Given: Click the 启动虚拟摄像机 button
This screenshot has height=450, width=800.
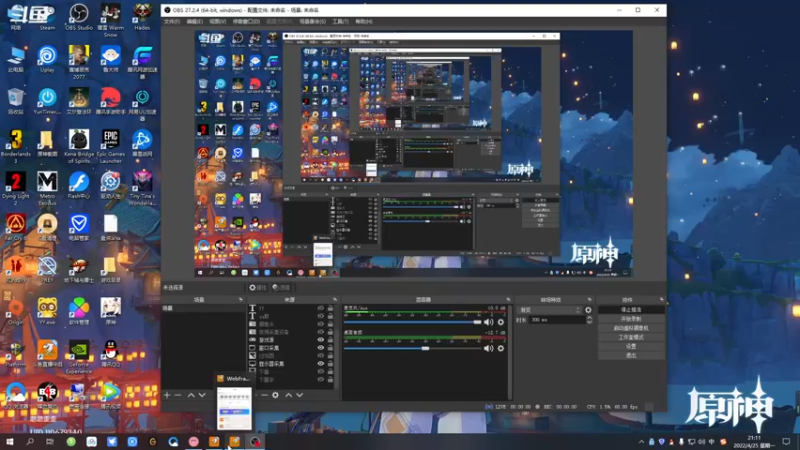Looking at the screenshot, I should pyautogui.click(x=631, y=328).
